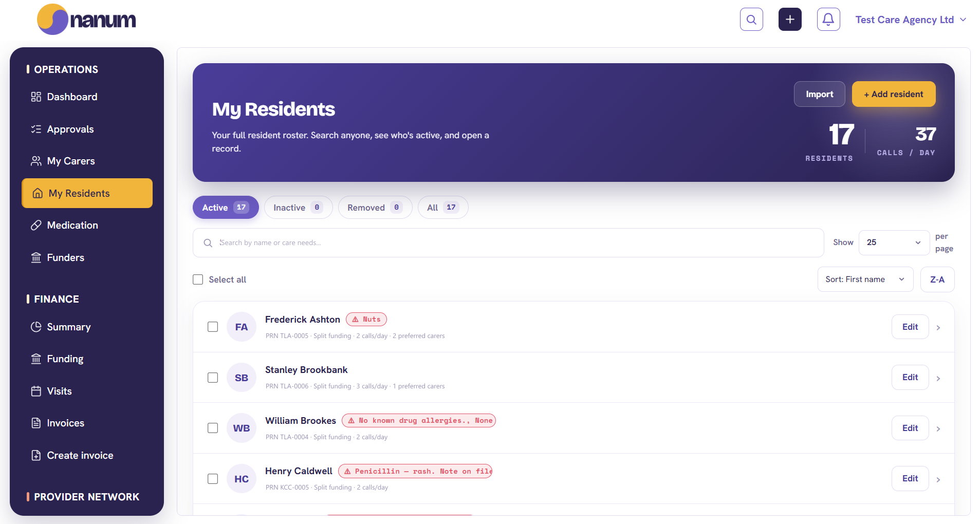This screenshot has width=980, height=524.
Task: Switch to the Inactive tab
Action: click(298, 207)
